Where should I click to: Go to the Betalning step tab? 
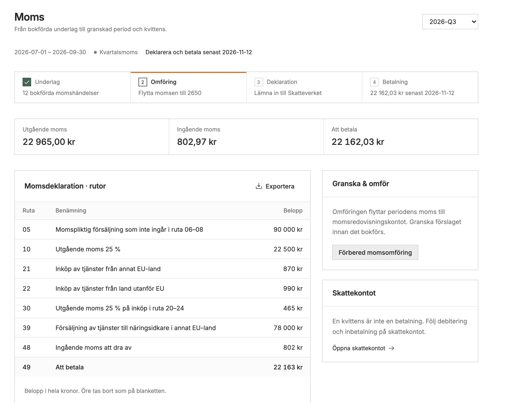pyautogui.click(x=420, y=87)
